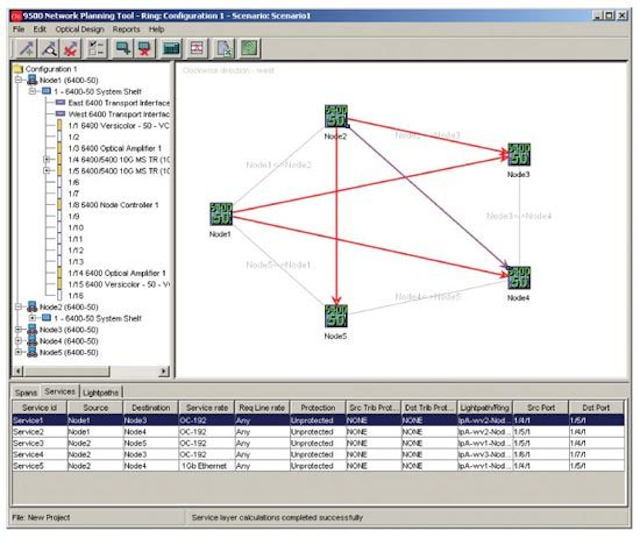Switch to the Spans tab

click(26, 393)
